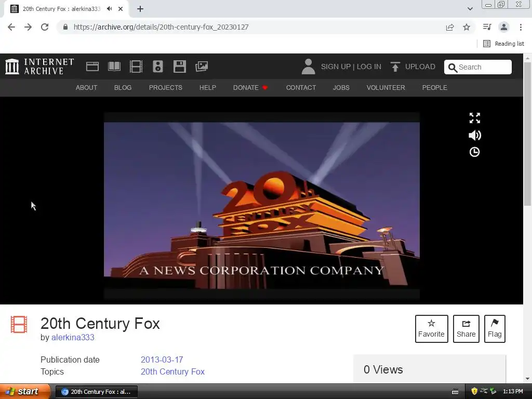Open the PEOPLE menu item
The height and width of the screenshot is (399, 532).
435,87
